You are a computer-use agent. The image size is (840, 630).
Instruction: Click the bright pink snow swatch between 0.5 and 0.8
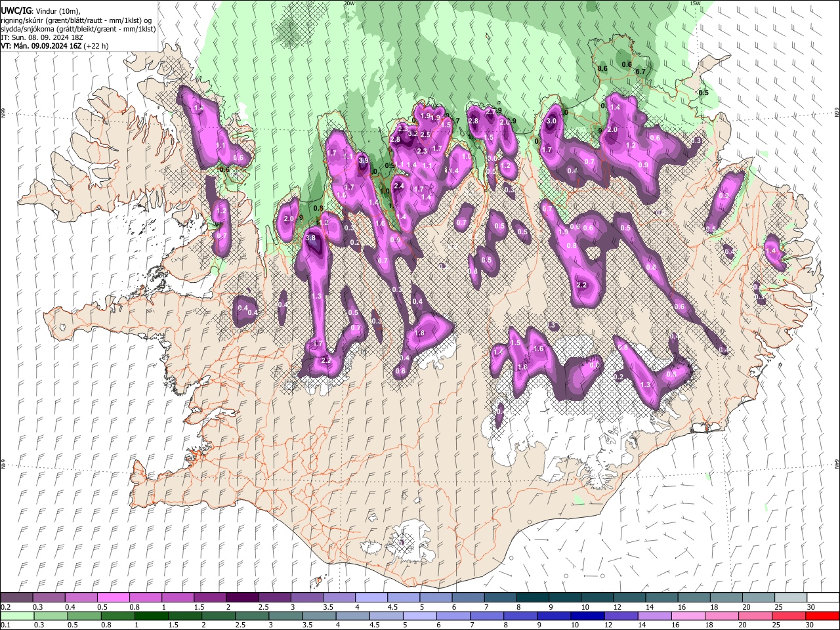114,597
